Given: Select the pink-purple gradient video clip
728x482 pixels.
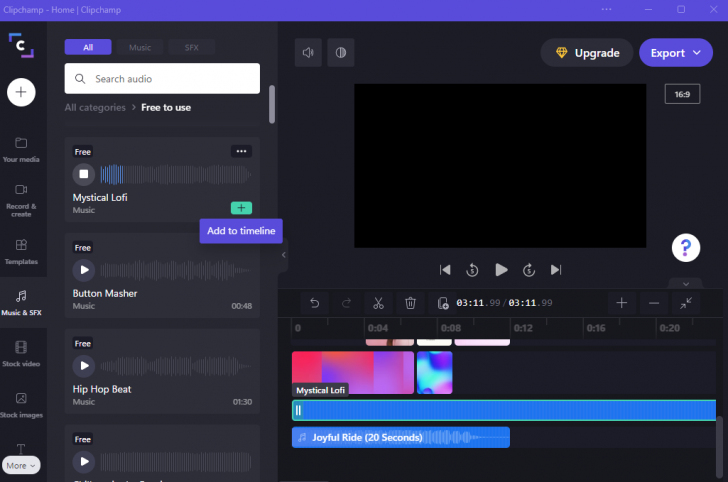Looking at the screenshot, I should click(x=353, y=372).
